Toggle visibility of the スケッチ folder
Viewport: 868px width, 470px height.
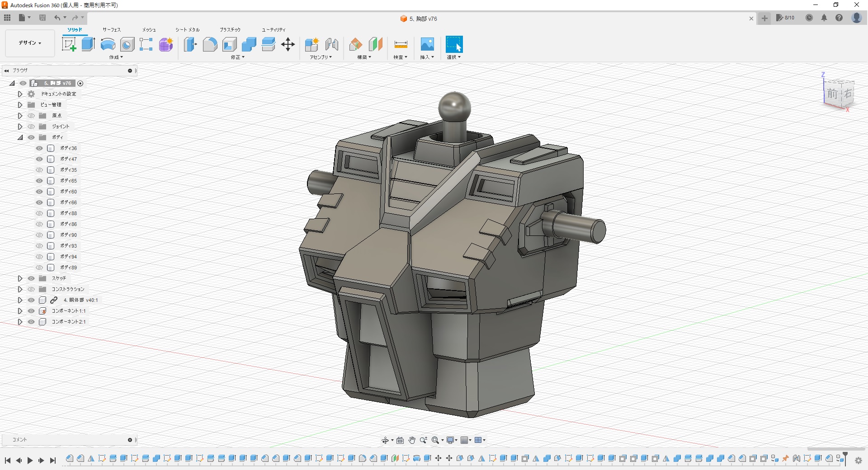point(31,278)
